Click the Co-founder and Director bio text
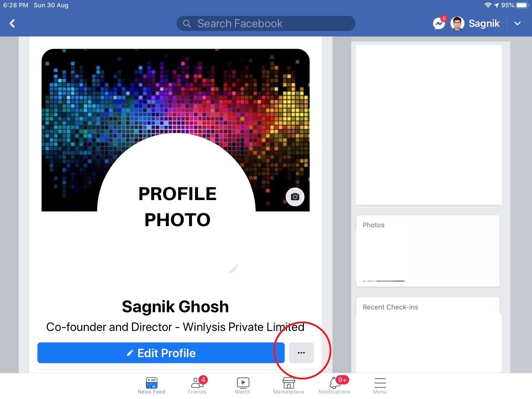This screenshot has width=532, height=399. pos(175,327)
